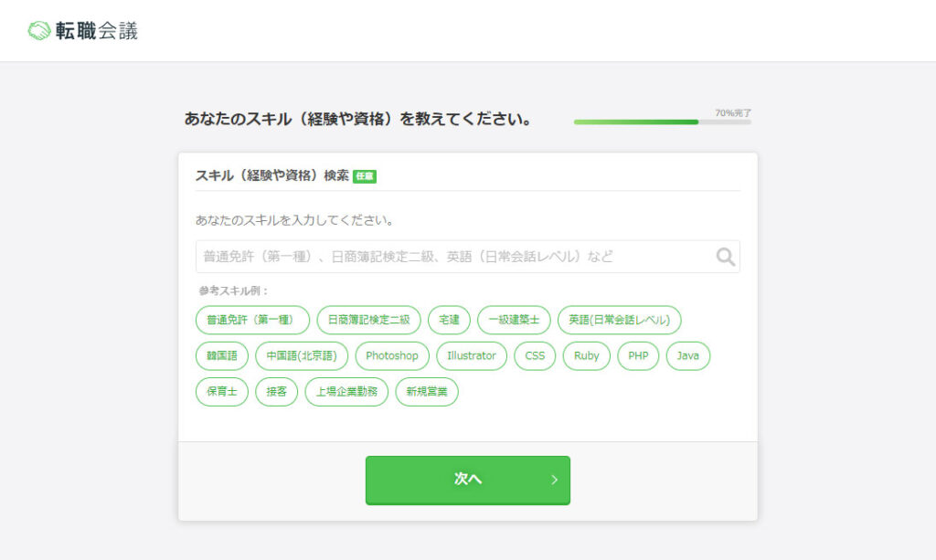
Task: Click the magnifying glass search icon
Action: click(x=725, y=256)
